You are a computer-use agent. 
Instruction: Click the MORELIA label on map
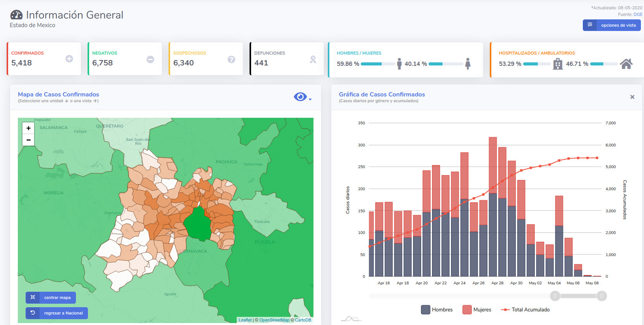click(x=53, y=193)
